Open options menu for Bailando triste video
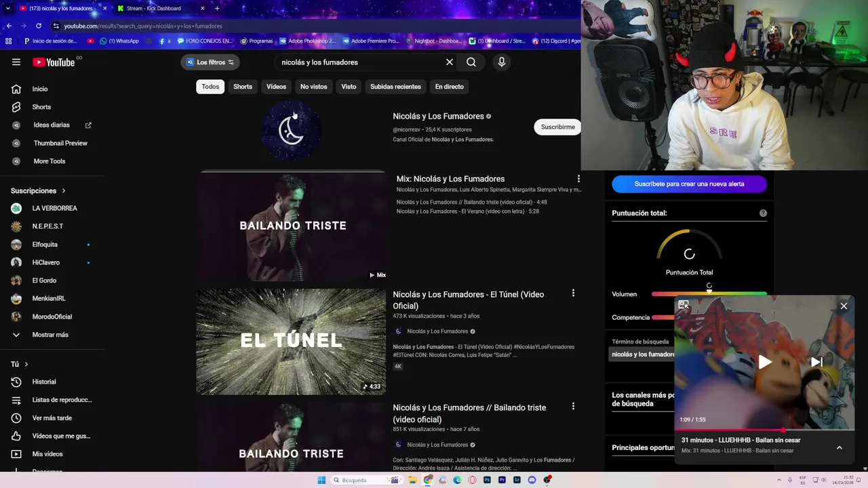Screen dimensions: 868x488 click(573, 407)
